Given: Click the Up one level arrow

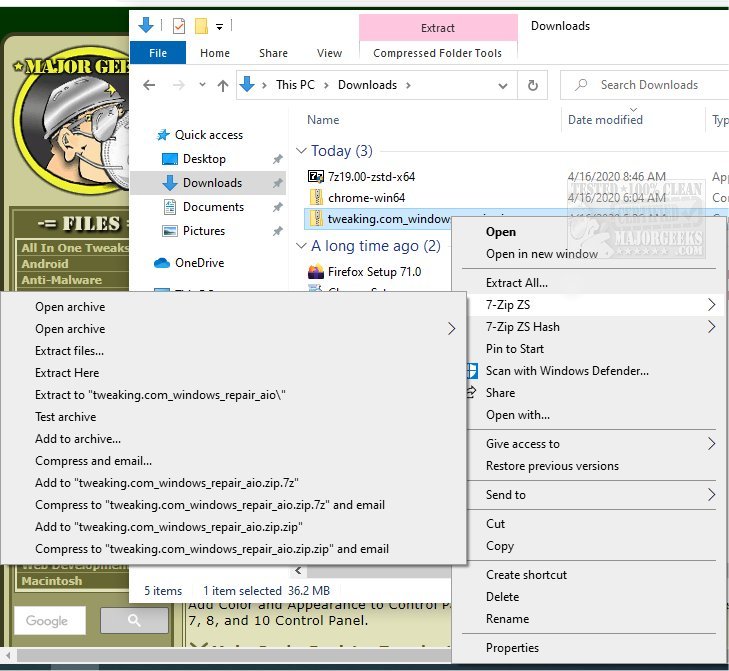Looking at the screenshot, I should click(x=223, y=86).
